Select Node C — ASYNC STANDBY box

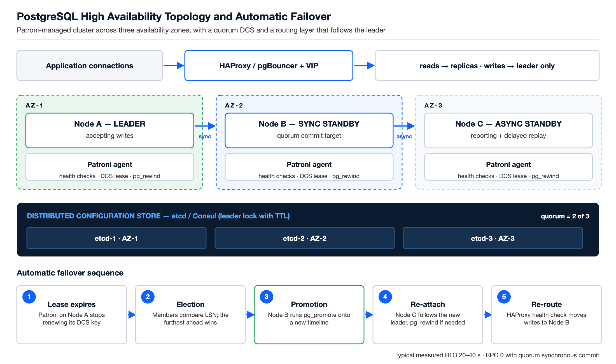[x=508, y=130]
